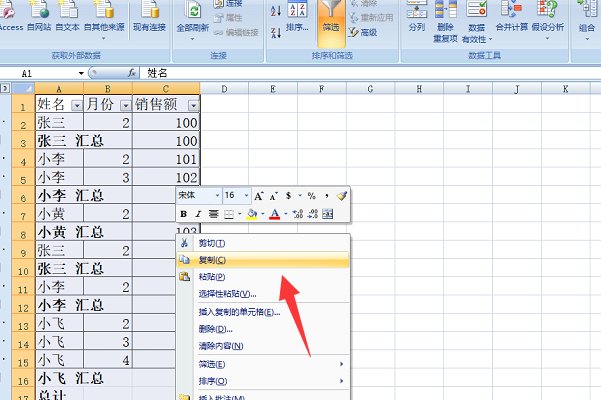Open the 筛选(E) submenu

(x=263, y=364)
